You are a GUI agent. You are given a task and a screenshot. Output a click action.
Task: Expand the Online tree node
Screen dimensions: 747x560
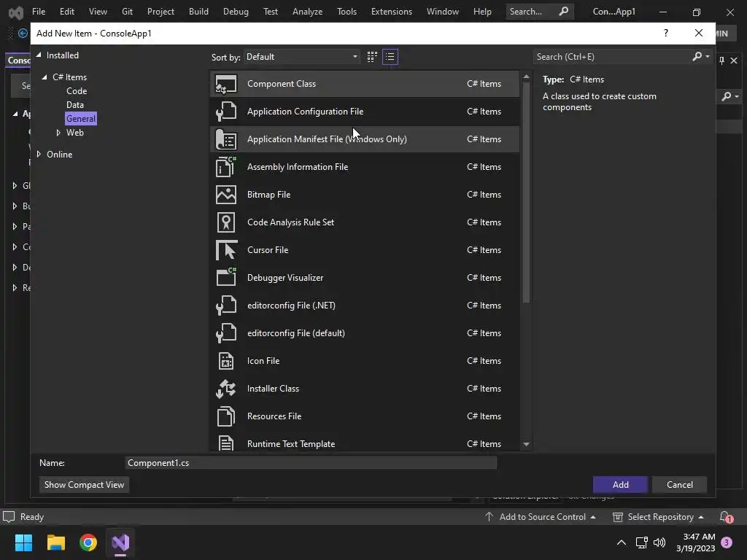[x=39, y=155]
